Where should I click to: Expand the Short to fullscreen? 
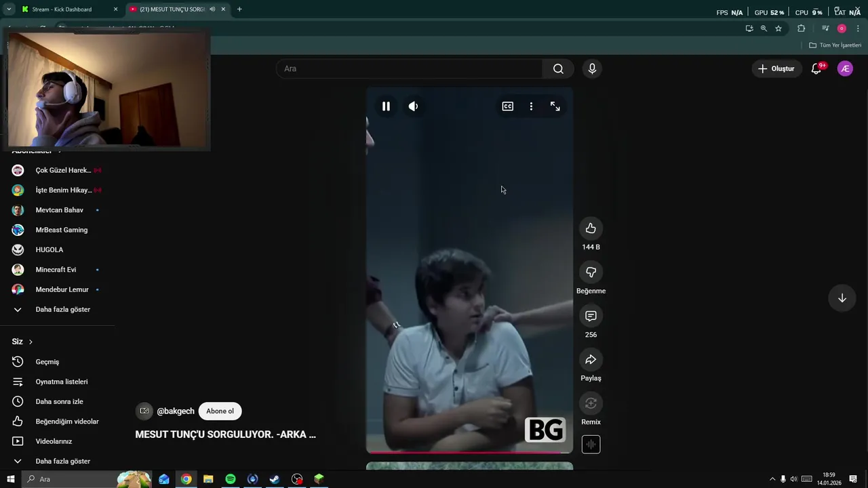pos(555,106)
